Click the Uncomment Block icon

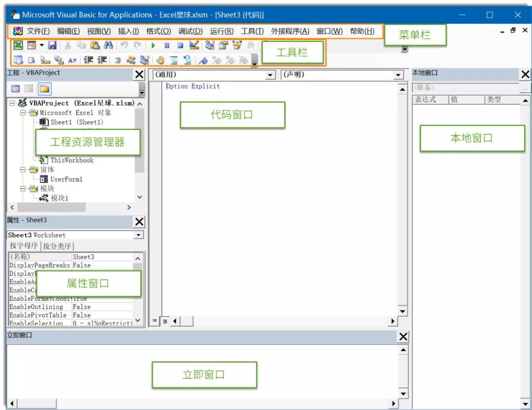pos(188,60)
